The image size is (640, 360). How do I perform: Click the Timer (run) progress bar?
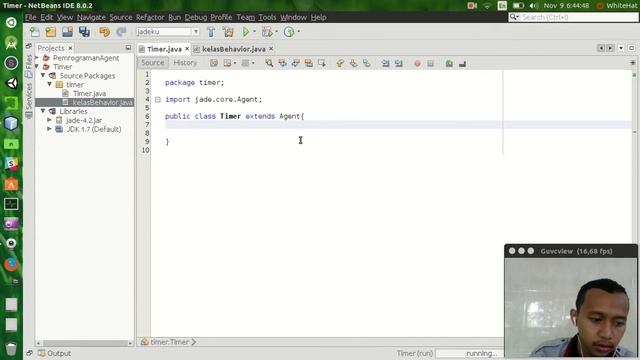click(469, 353)
